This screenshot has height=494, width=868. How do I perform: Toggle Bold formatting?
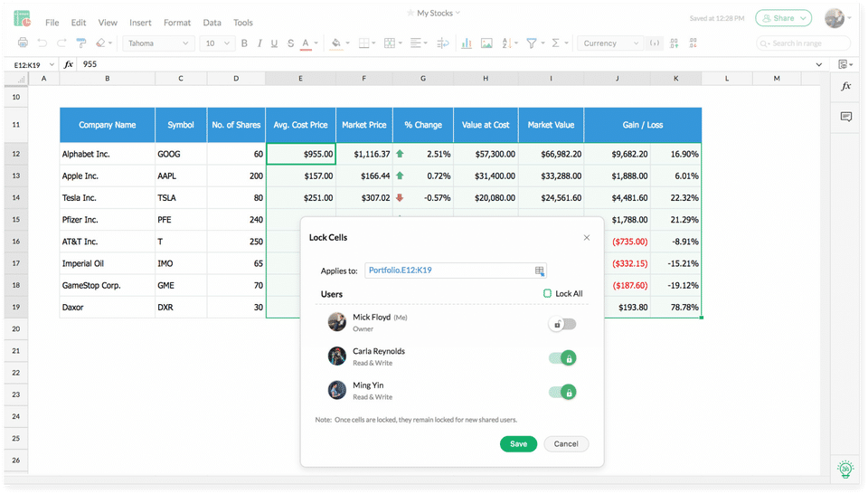[x=244, y=43]
